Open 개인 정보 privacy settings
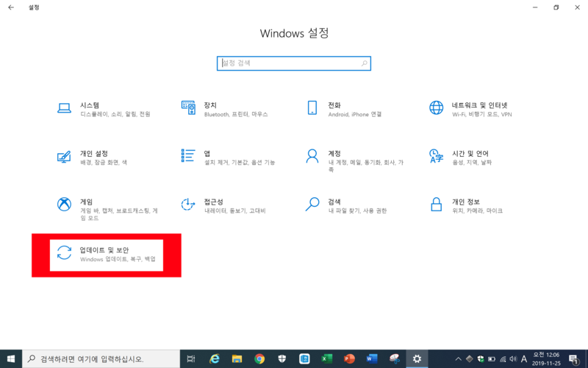This screenshot has width=588, height=368. pyautogui.click(x=466, y=206)
